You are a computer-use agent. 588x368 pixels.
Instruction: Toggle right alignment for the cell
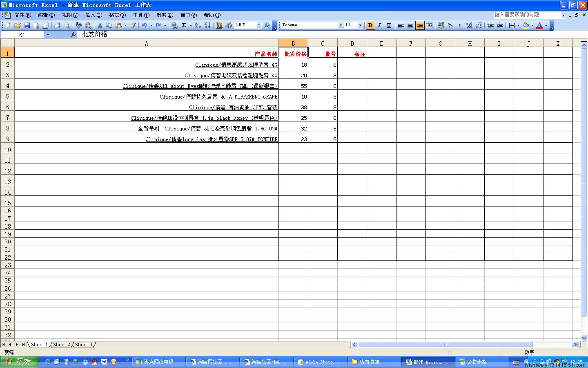420,25
